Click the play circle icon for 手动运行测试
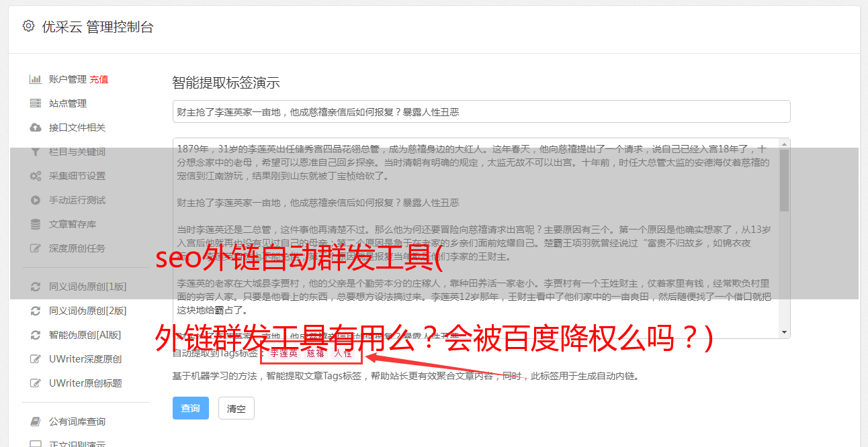Screen dimensions: 868x447 coord(36,200)
